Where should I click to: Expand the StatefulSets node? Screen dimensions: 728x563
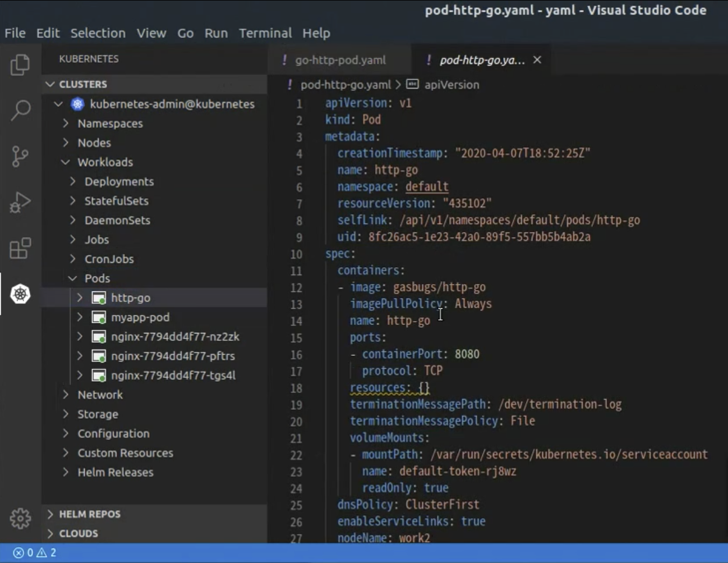[x=73, y=201]
